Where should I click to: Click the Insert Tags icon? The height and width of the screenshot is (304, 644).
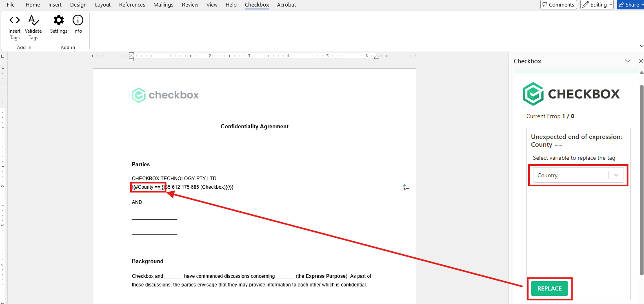pos(15,27)
